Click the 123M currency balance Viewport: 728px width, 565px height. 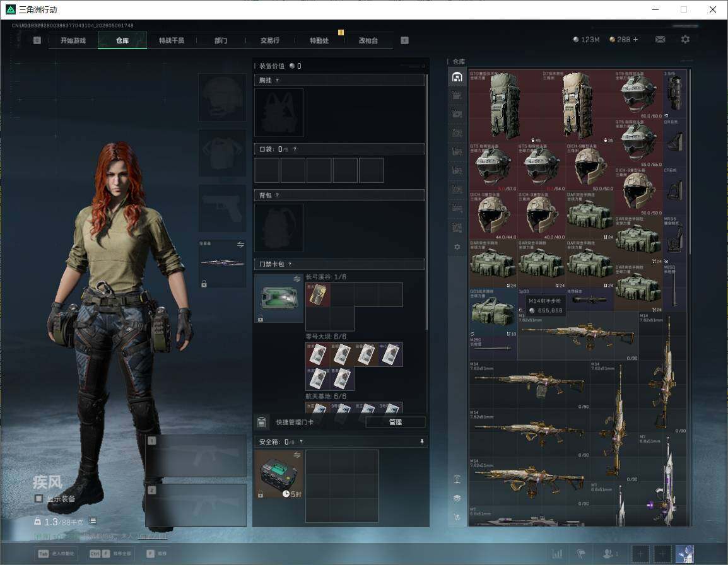(x=587, y=40)
